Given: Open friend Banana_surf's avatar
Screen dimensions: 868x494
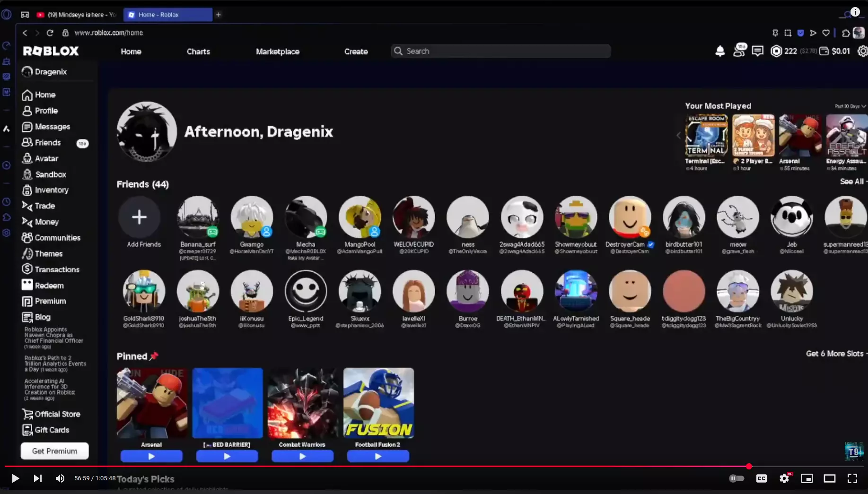Looking at the screenshot, I should (x=198, y=217).
